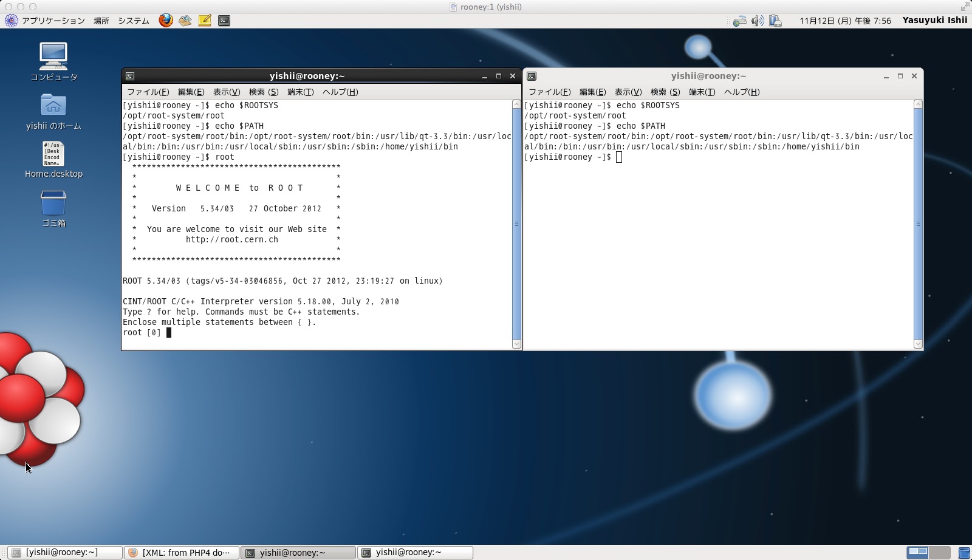Close the right terminal window
The height and width of the screenshot is (560, 972).
tap(914, 76)
